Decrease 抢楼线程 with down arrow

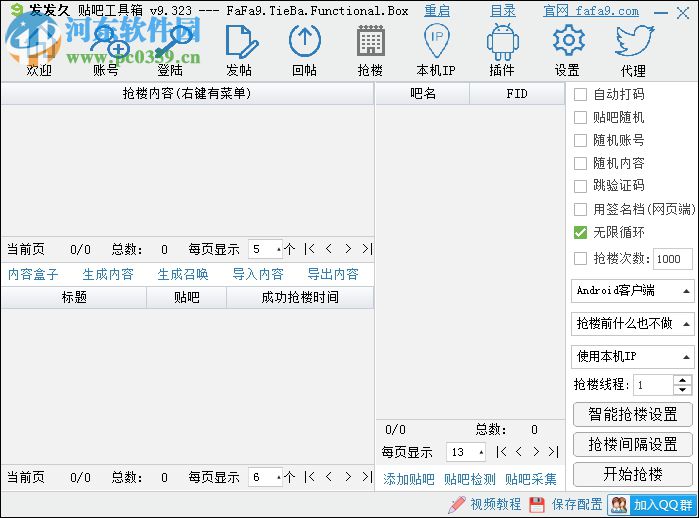point(682,390)
